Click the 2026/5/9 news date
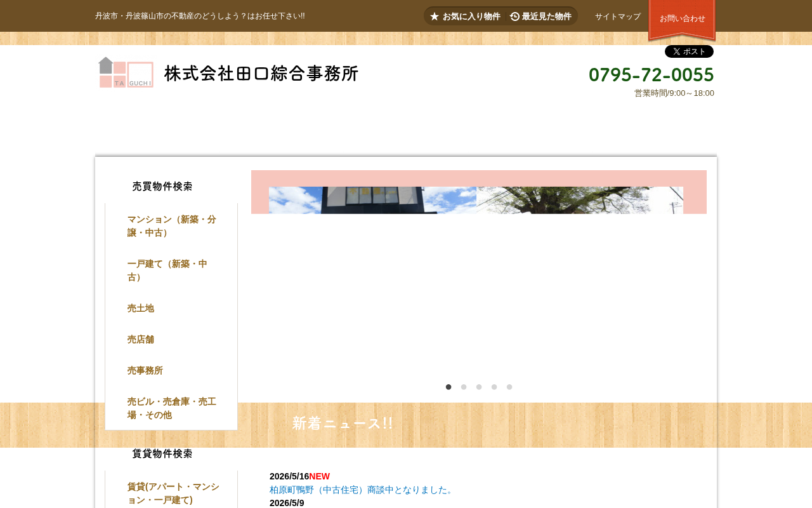Screen dimensions: 812x508 click(287, 503)
